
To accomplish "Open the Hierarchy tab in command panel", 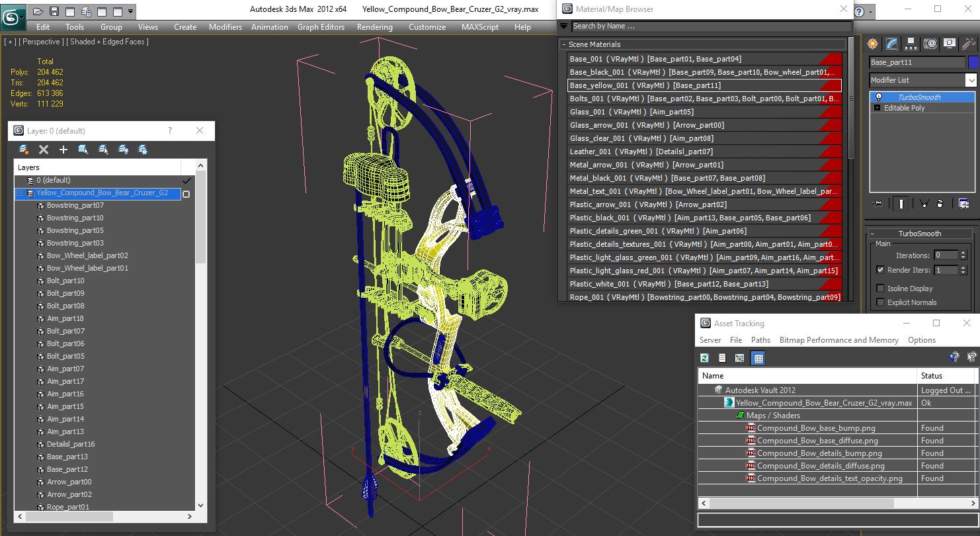I will (x=911, y=44).
